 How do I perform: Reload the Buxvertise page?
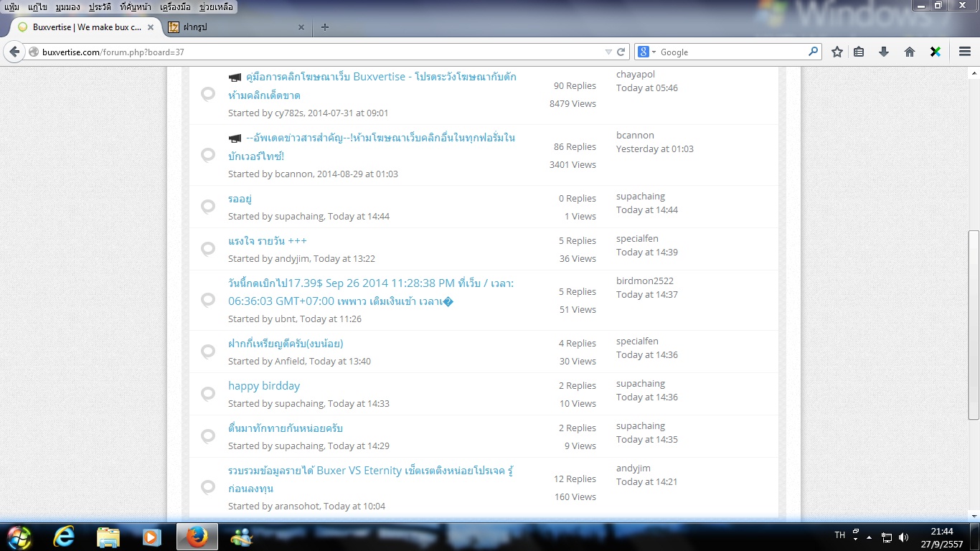pos(621,52)
